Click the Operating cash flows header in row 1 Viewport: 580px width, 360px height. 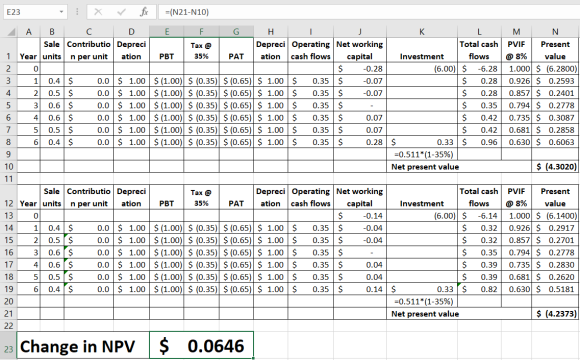tap(310, 50)
